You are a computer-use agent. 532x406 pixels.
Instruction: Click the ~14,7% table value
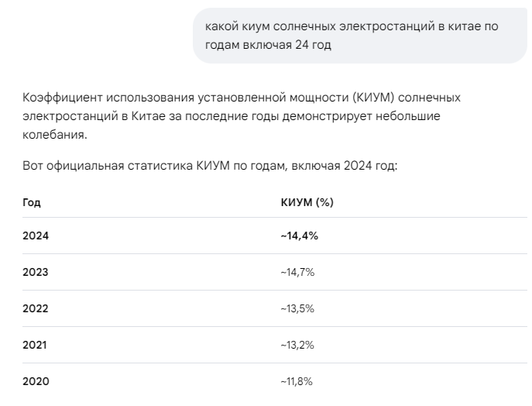[x=297, y=272]
